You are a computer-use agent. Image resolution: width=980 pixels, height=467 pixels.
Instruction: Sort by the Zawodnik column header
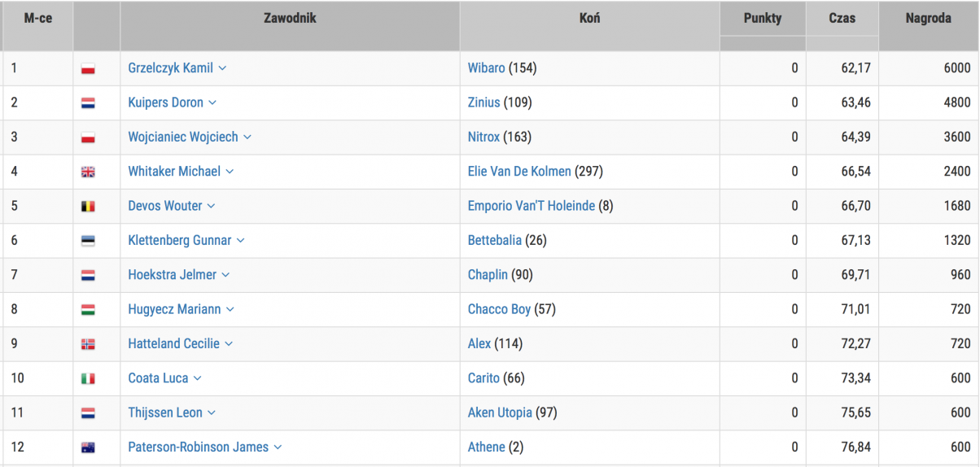[x=290, y=18]
